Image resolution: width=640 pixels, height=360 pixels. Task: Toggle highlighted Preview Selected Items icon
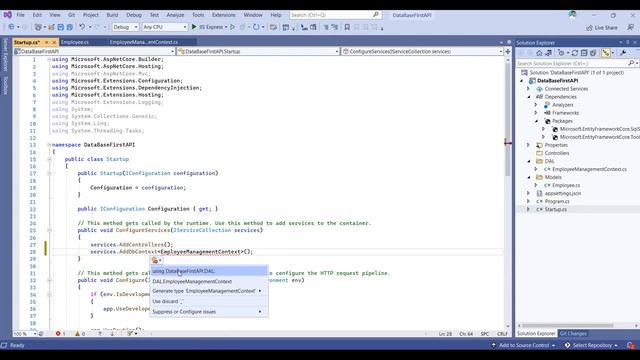[x=606, y=53]
